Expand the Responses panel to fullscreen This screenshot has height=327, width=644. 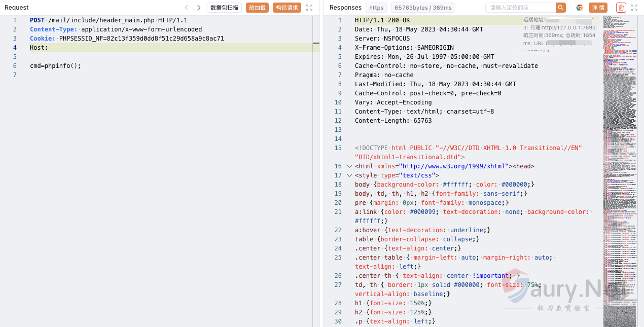[x=634, y=8]
